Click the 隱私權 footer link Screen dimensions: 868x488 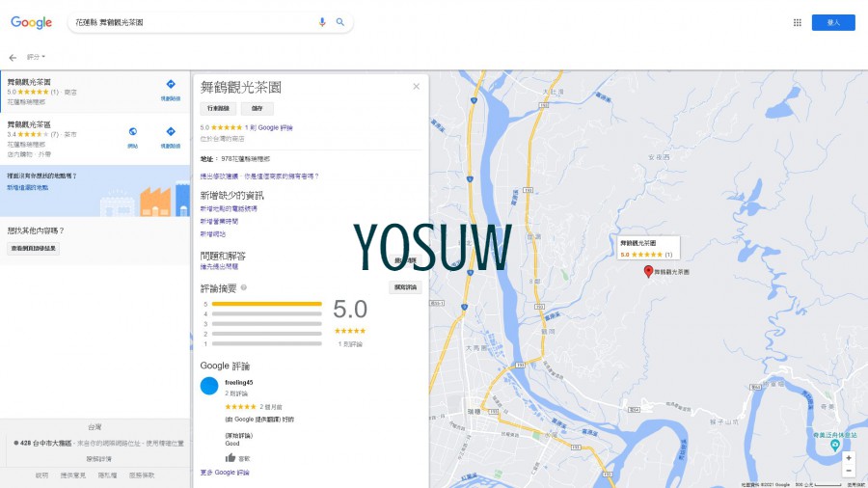[x=108, y=475]
